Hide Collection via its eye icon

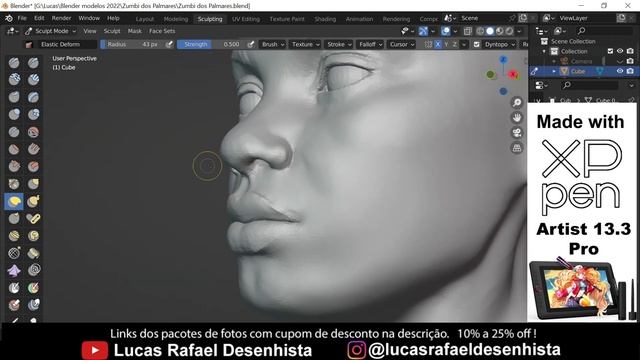coord(620,51)
